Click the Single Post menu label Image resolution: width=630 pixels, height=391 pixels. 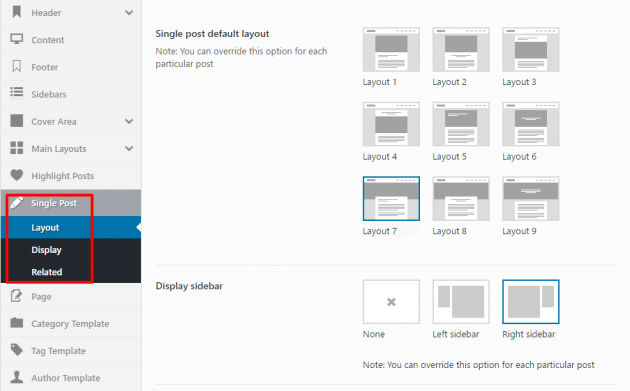54,203
